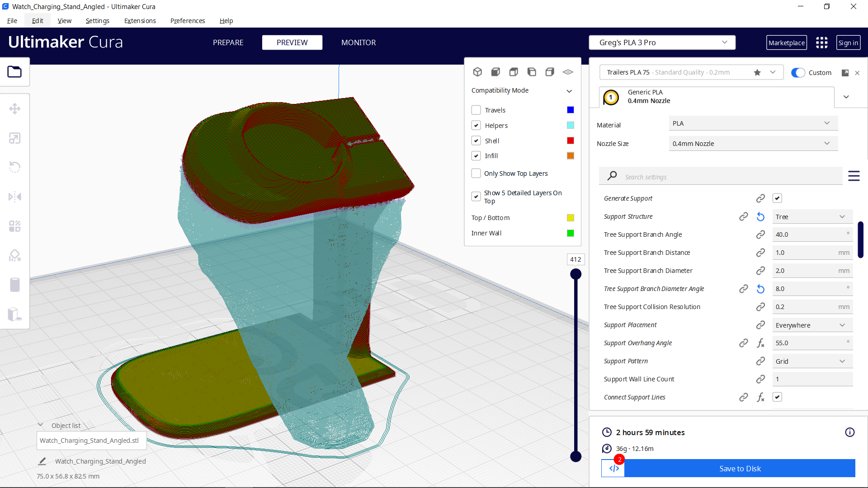Select the Move tool in left toolbar
Image resolution: width=868 pixels, height=488 pixels.
[14, 108]
